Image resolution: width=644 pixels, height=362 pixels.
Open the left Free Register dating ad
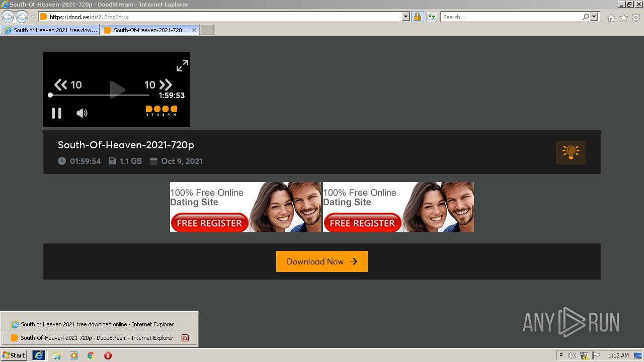(x=246, y=207)
